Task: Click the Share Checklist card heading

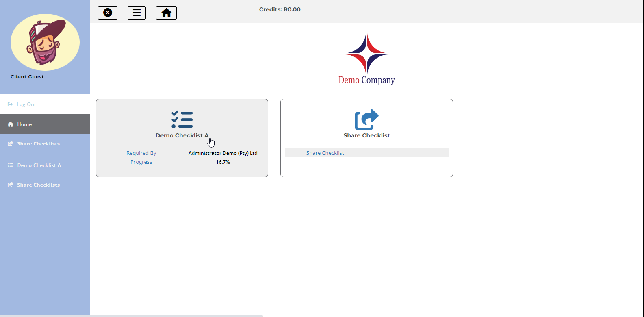Action: (x=366, y=135)
